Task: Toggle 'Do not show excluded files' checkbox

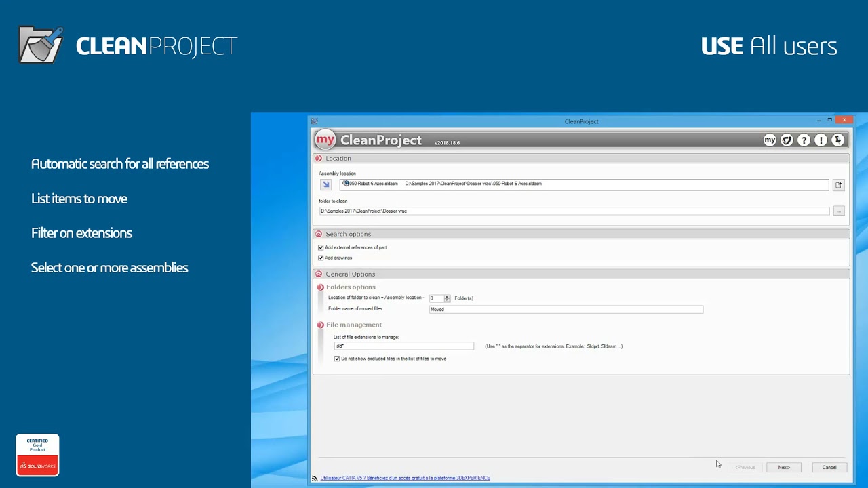Action: tap(337, 359)
